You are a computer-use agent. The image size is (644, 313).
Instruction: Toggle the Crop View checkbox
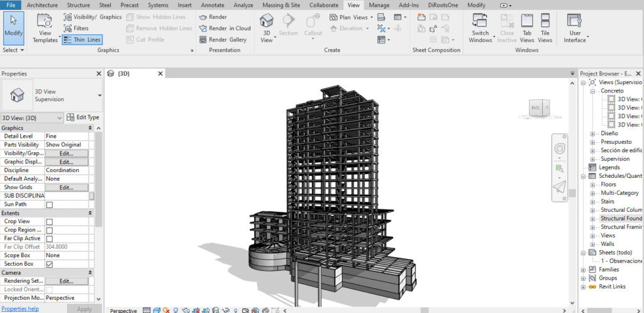49,222
